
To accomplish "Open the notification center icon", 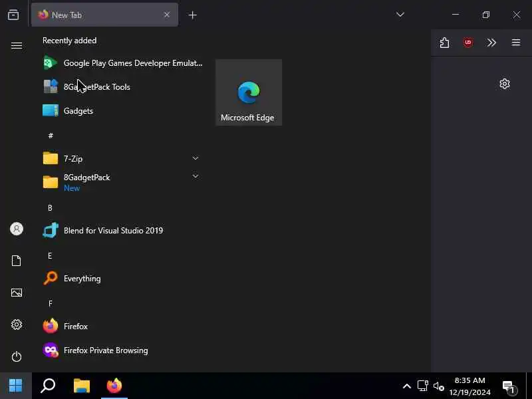I will point(509,386).
